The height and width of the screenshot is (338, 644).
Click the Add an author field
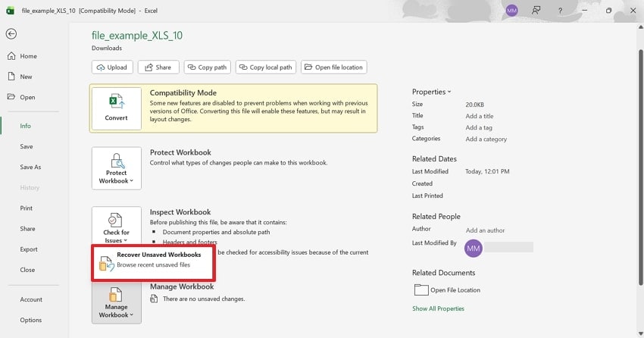485,230
